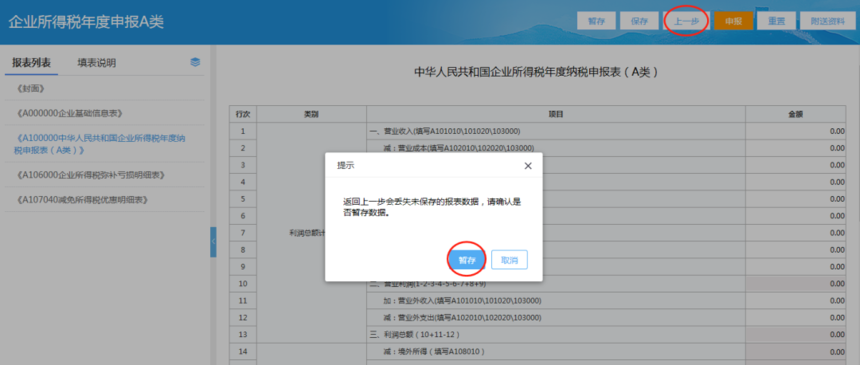Click the 重置 button in the header

776,21
